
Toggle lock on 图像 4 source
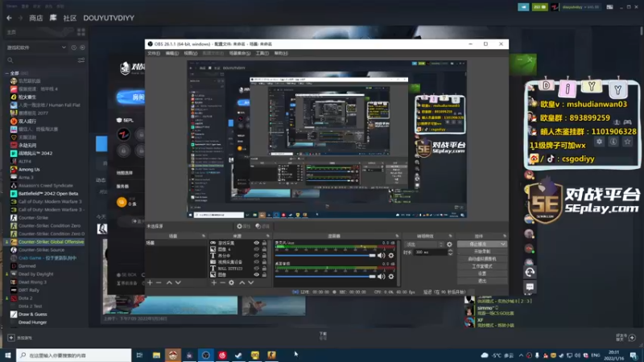[x=265, y=249]
